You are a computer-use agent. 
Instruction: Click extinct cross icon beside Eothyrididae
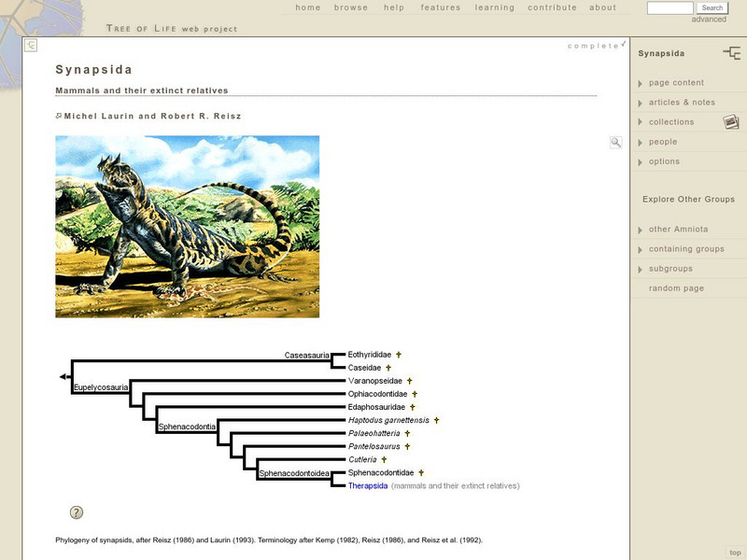click(x=399, y=355)
